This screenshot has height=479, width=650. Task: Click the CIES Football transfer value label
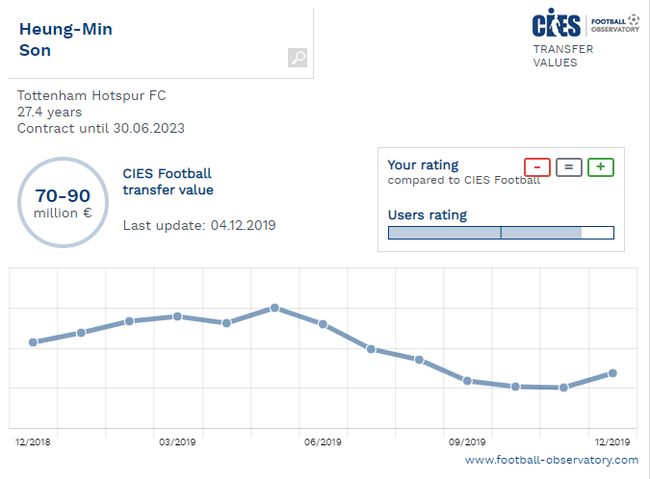[x=168, y=182]
